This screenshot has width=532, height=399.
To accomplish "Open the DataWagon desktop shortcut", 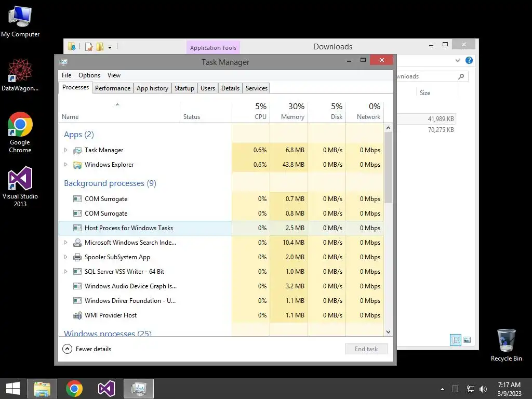I will 20,75.
